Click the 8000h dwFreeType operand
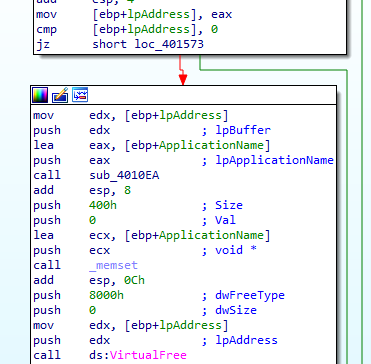This screenshot has height=364, width=371. pyautogui.click(x=106, y=295)
